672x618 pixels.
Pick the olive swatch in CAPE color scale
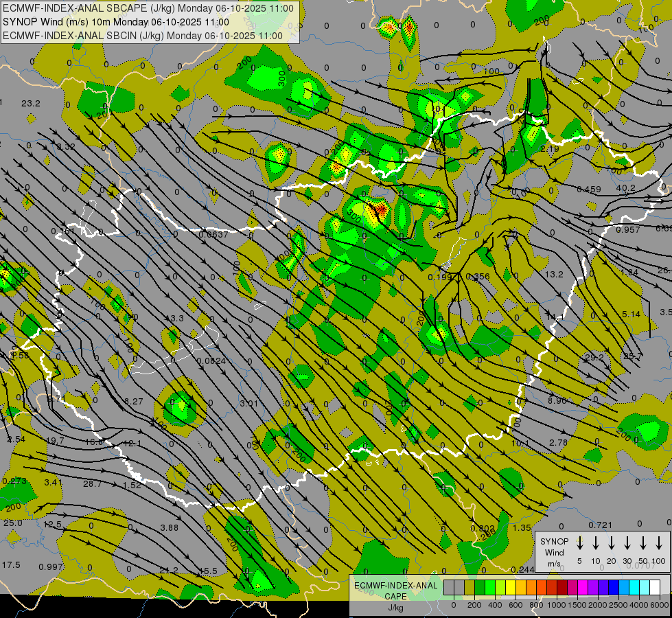pos(470,587)
